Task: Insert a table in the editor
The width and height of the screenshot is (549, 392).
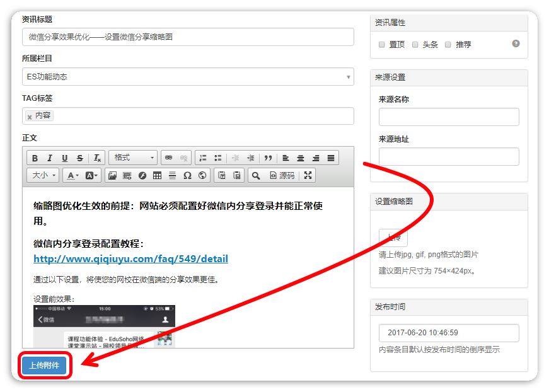Action: pyautogui.click(x=157, y=176)
